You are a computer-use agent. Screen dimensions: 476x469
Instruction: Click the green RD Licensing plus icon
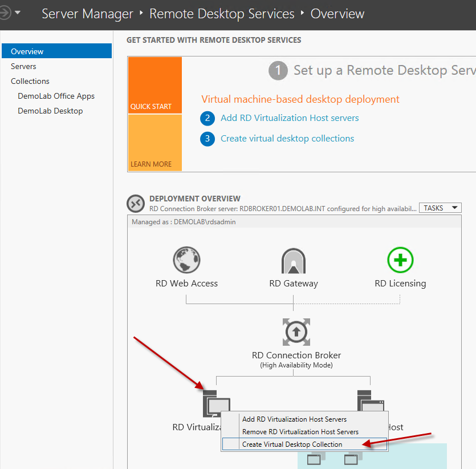pyautogui.click(x=400, y=261)
